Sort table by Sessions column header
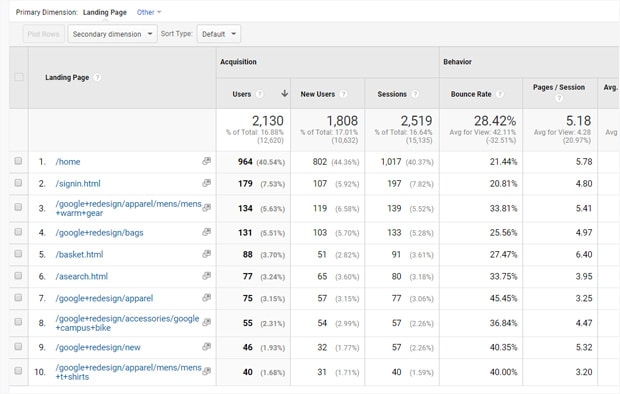This screenshot has height=394, width=620. point(392,94)
